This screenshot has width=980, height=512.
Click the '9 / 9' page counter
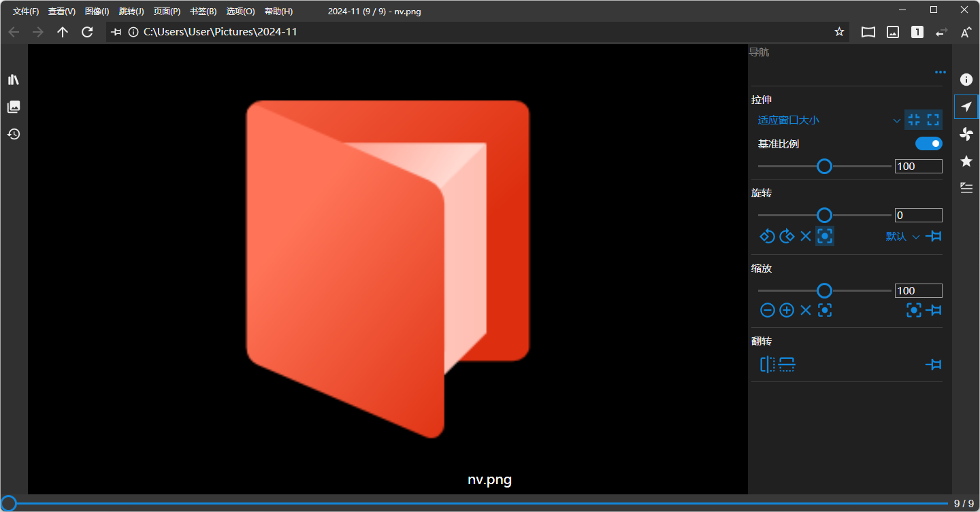964,504
